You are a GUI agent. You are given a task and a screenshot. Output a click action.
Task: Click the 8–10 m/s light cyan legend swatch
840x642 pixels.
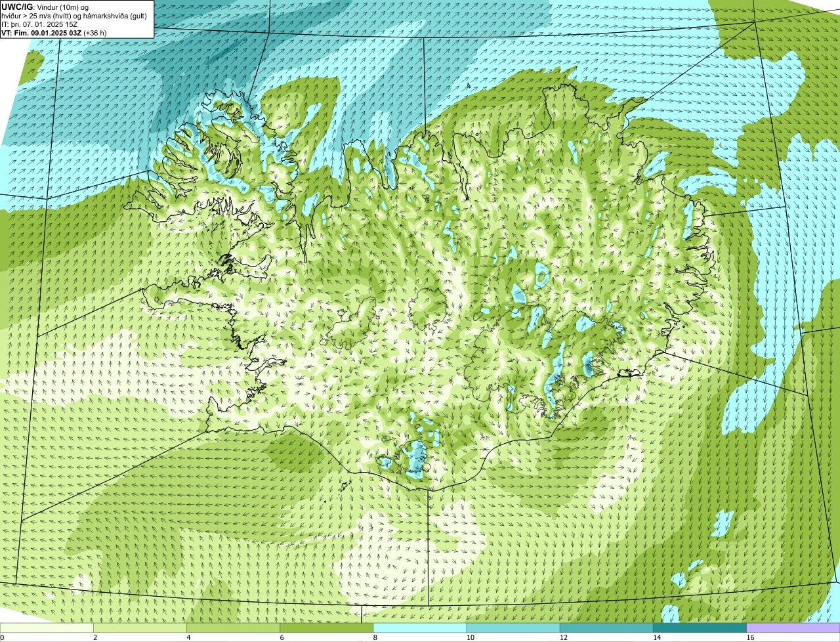pos(420,628)
